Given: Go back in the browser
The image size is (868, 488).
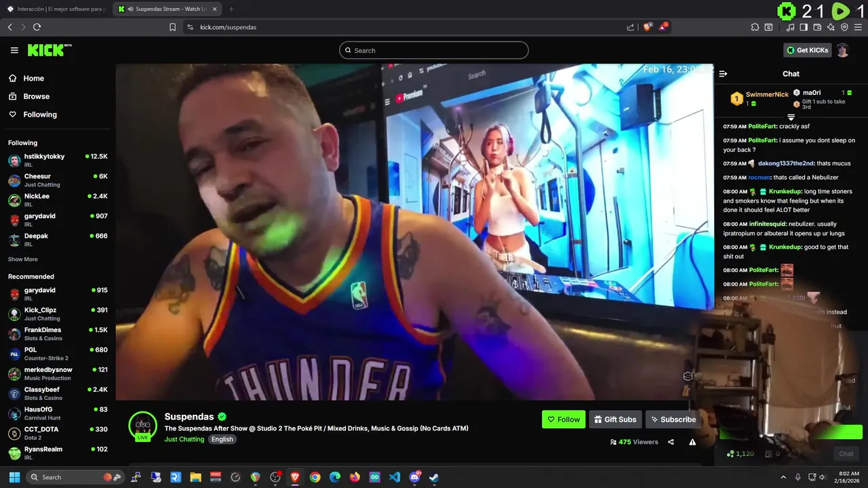Looking at the screenshot, I should (x=10, y=27).
